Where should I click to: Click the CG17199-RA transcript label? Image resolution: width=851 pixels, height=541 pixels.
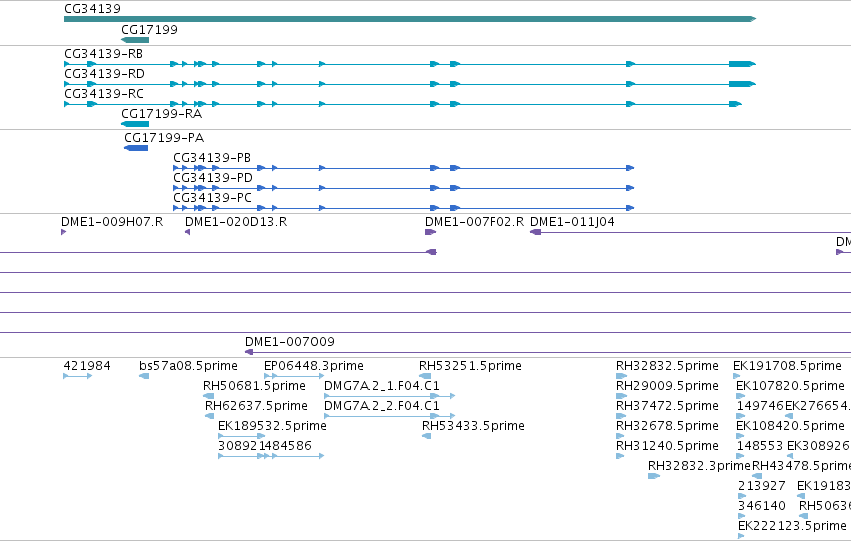click(x=161, y=113)
